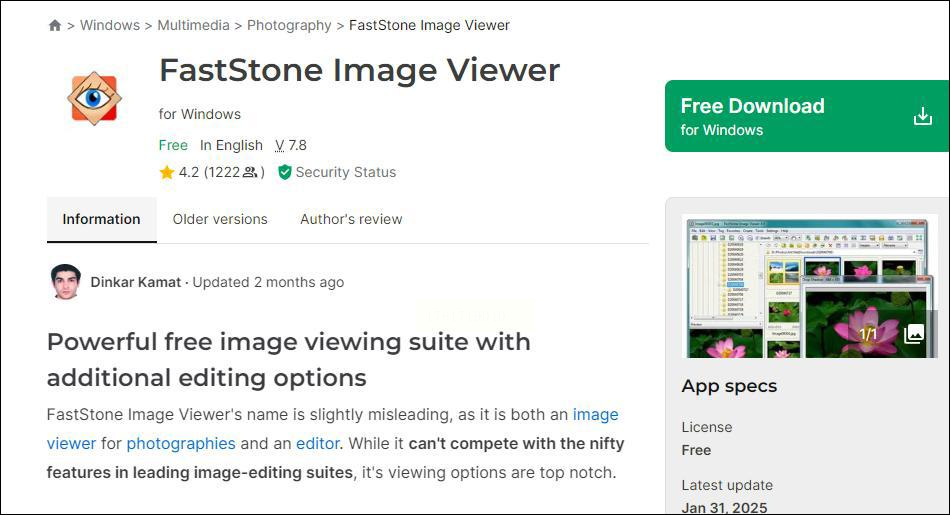Click the V 7.8 version label
Image resolution: width=950 pixels, height=515 pixels.
point(291,145)
